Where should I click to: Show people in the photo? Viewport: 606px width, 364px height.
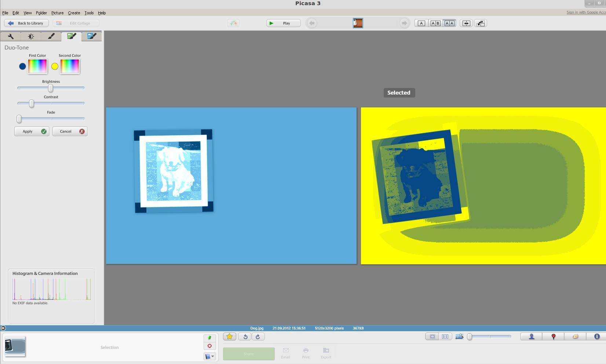click(531, 336)
